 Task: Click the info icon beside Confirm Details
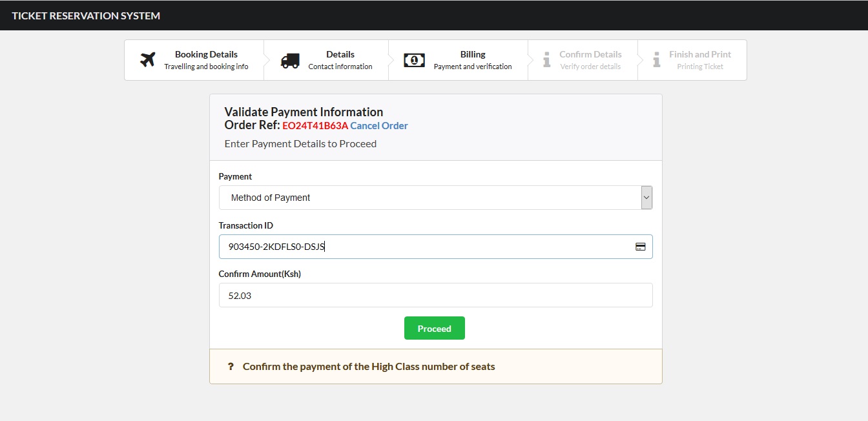(546, 60)
